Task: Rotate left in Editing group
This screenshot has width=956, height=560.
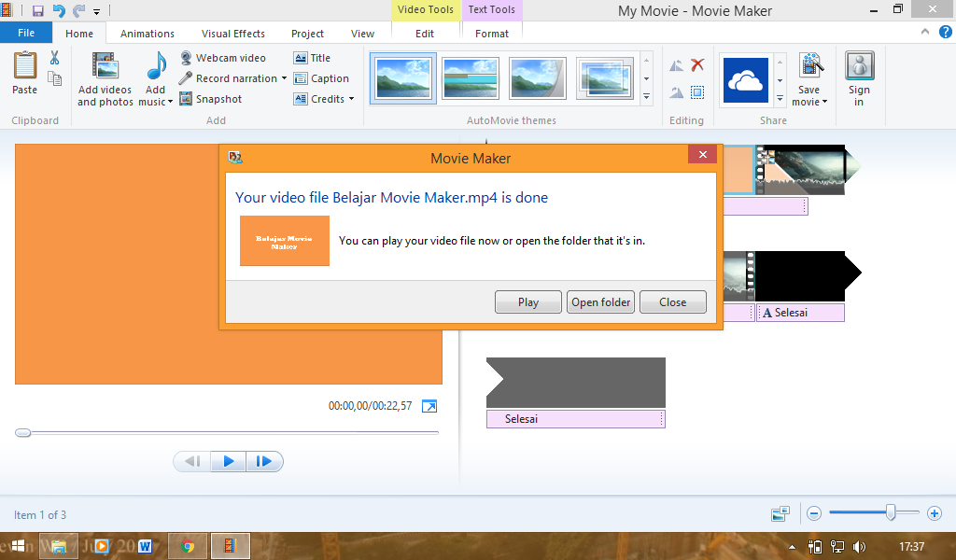Action: [676, 65]
